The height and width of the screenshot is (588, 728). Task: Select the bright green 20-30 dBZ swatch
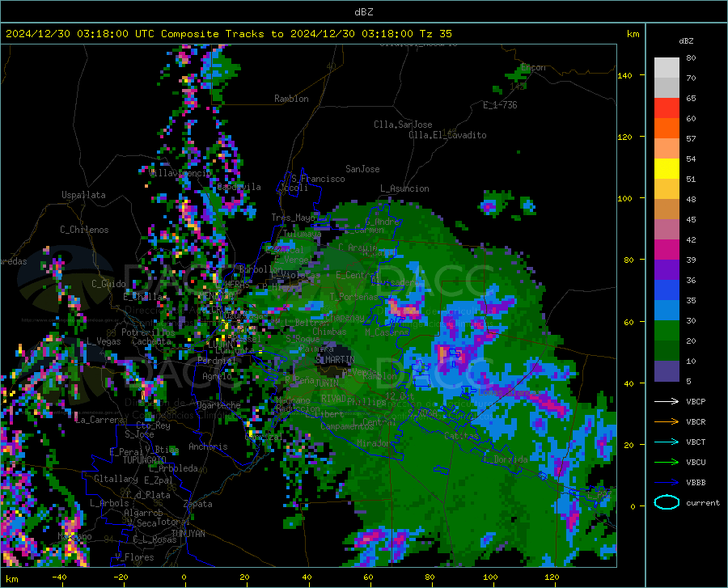coord(667,331)
